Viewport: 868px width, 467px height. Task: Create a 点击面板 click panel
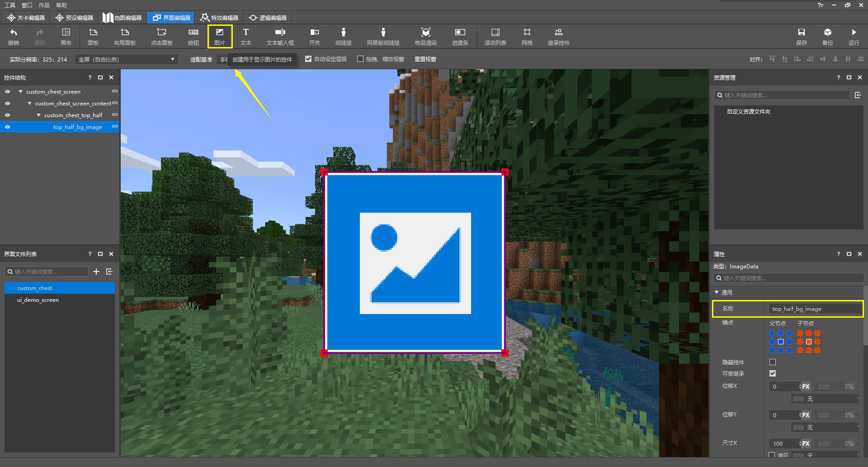(162, 37)
